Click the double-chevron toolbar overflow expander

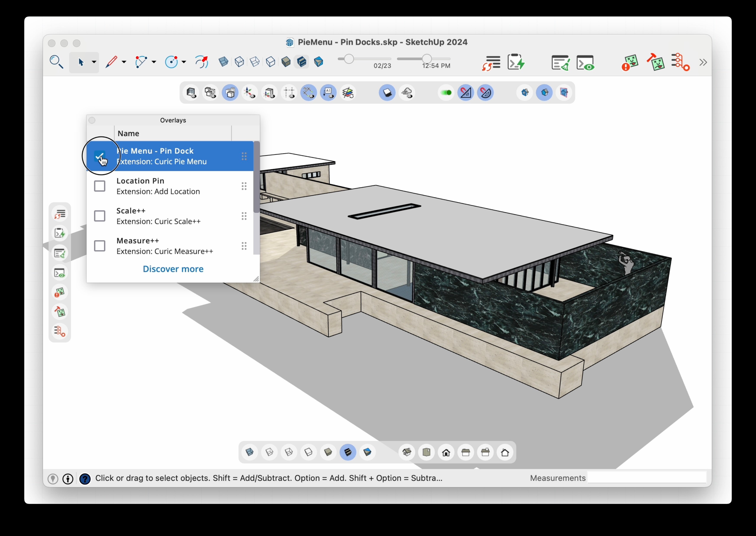(703, 62)
